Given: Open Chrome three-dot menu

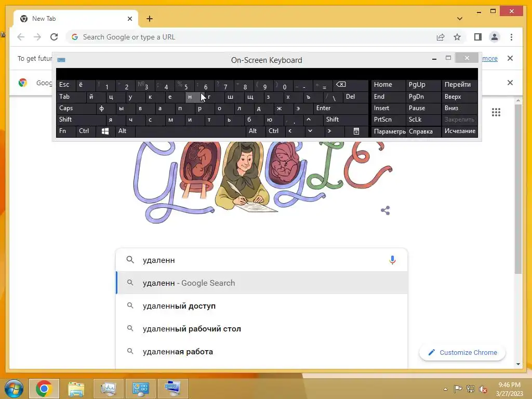Looking at the screenshot, I should coord(511,37).
